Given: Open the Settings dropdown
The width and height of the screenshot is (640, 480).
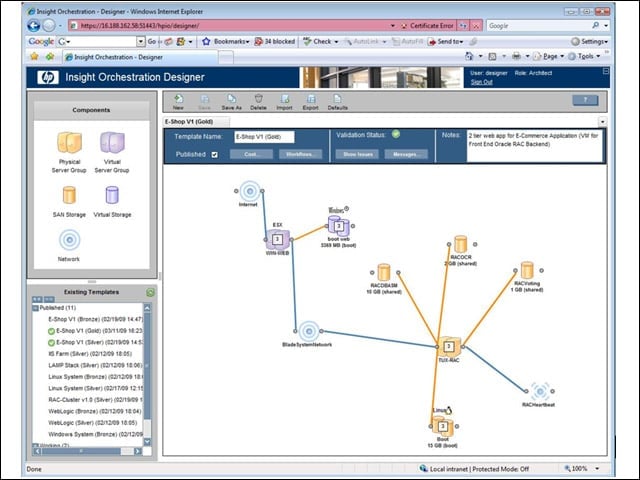Looking at the screenshot, I should (x=590, y=42).
